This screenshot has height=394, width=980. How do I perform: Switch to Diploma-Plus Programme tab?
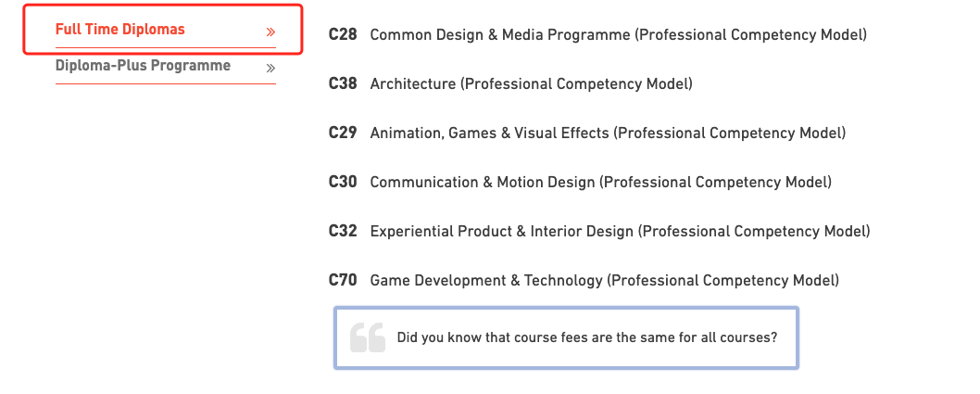point(165,67)
